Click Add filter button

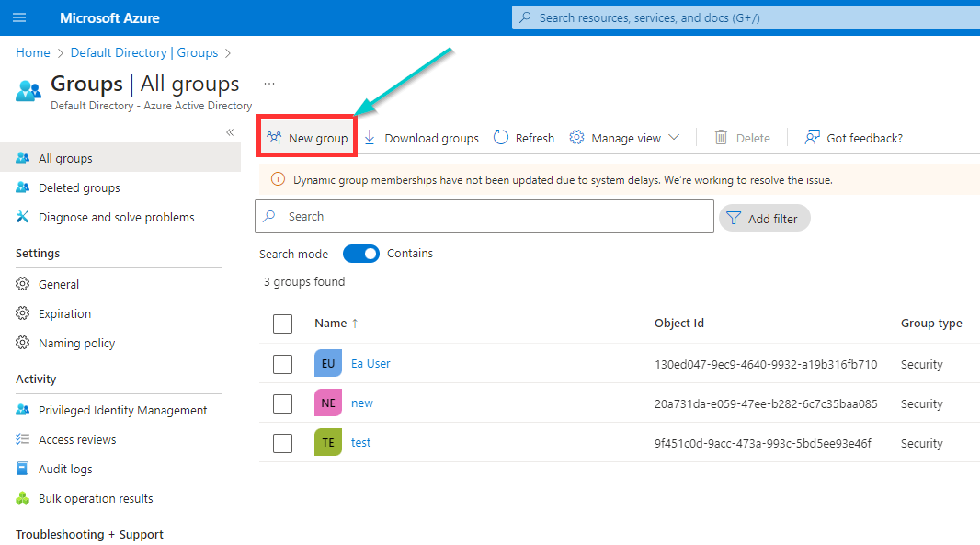tap(764, 218)
